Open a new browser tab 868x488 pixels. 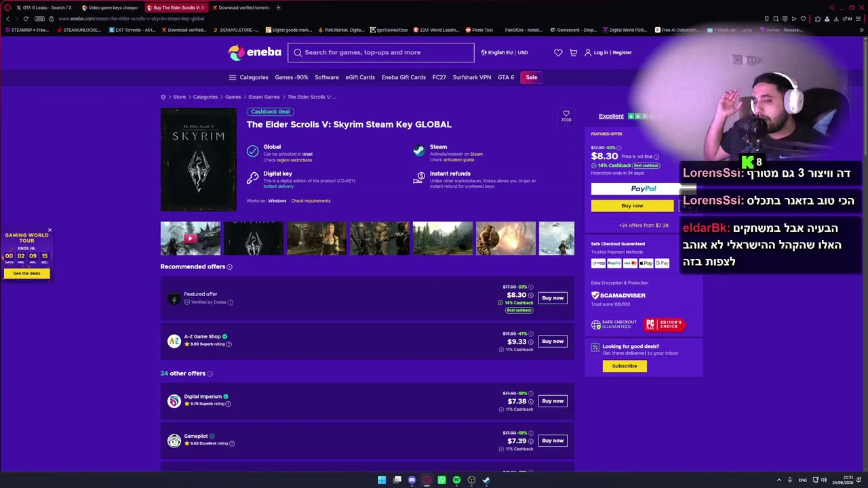(278, 7)
